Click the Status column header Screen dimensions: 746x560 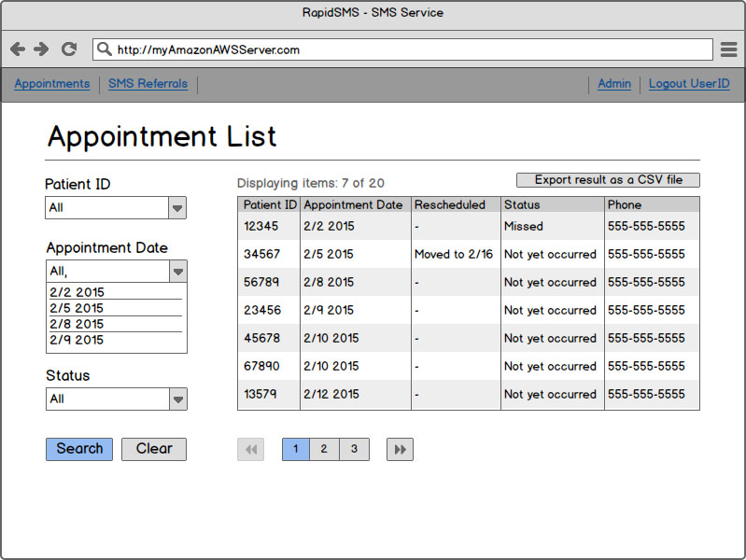click(552, 204)
